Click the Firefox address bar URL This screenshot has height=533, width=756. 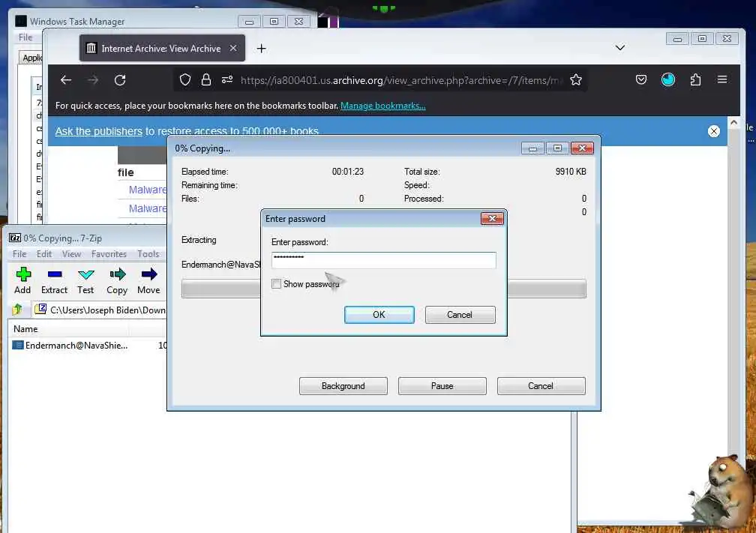click(401, 80)
